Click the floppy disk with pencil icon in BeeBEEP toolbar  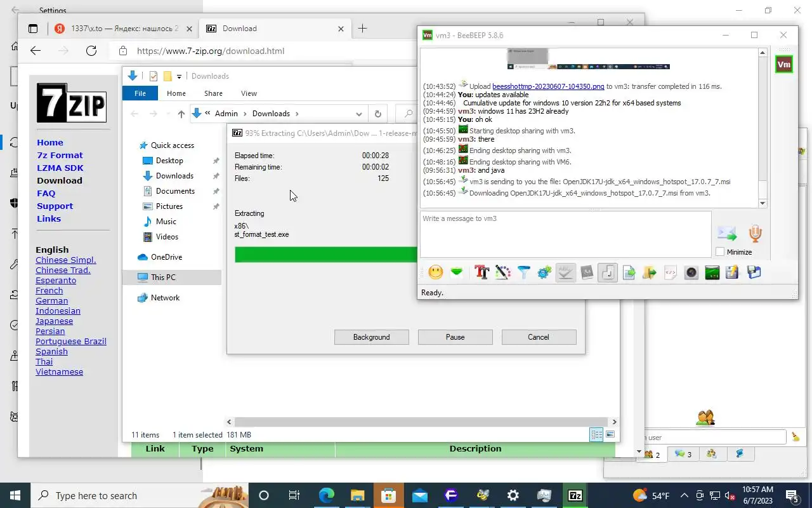click(732, 272)
